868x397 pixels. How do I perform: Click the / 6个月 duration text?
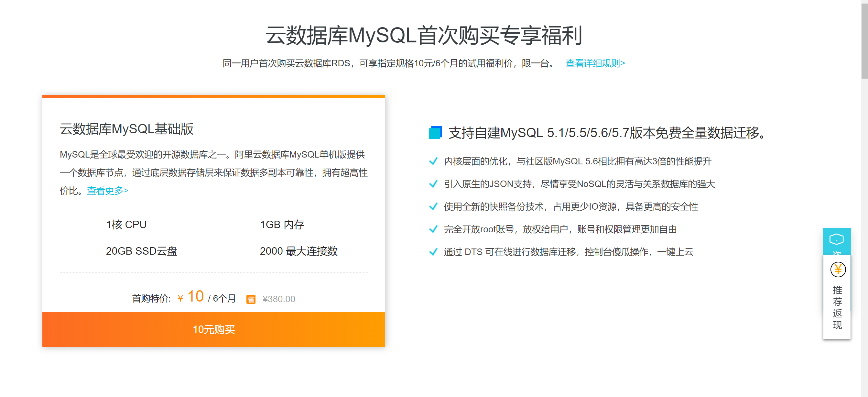coord(222,299)
